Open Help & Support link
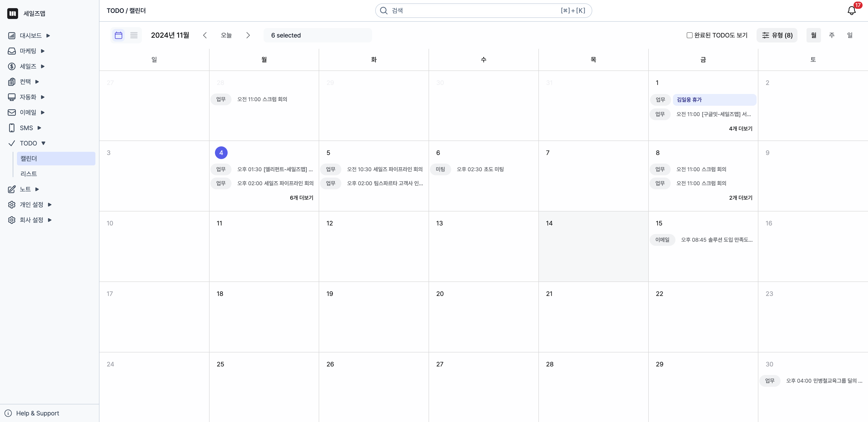 coord(37,413)
